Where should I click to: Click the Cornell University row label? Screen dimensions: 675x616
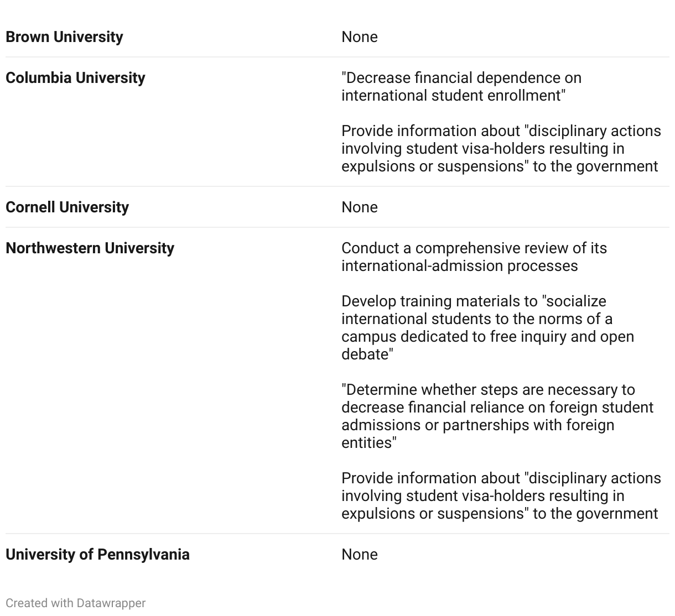click(x=67, y=207)
